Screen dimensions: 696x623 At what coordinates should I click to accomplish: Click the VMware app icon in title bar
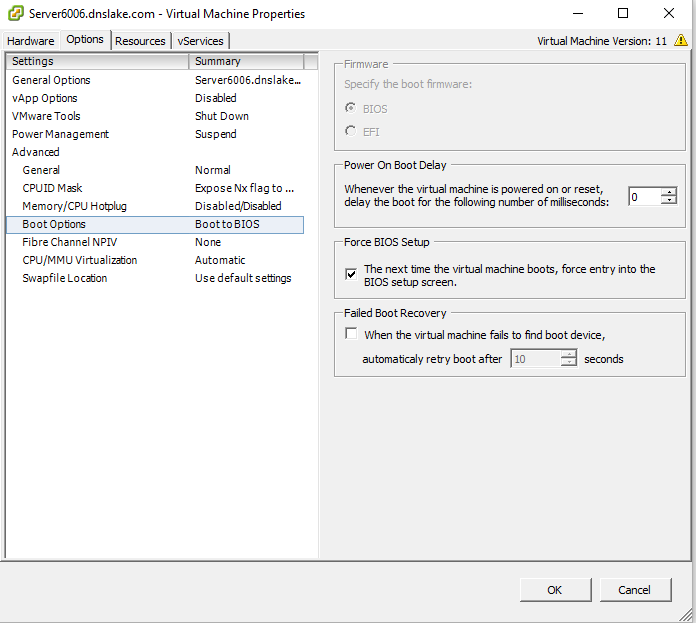tap(16, 14)
